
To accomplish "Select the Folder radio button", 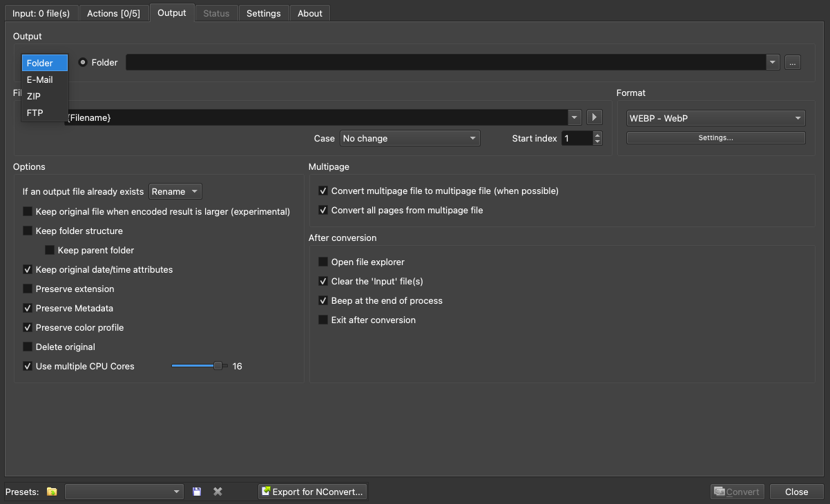I will click(x=83, y=62).
